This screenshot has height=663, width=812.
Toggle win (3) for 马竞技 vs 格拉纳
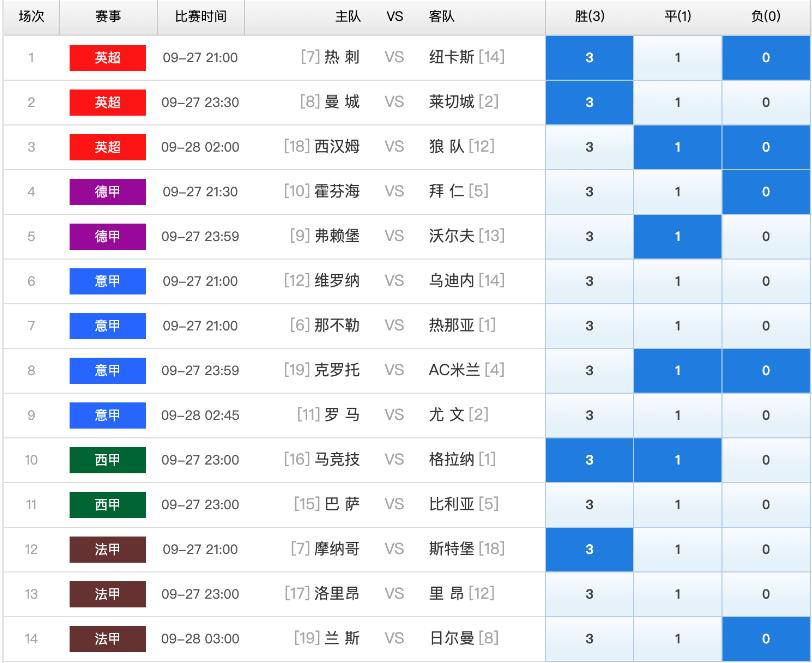point(589,460)
